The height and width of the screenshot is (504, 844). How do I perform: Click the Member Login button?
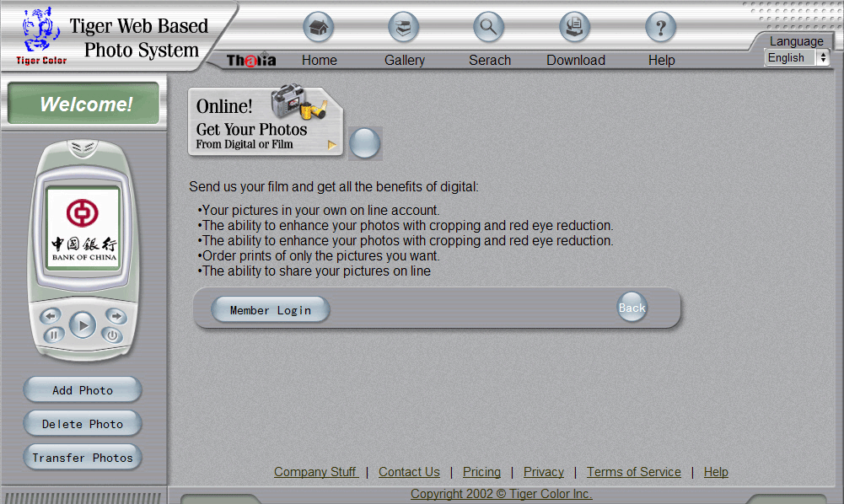[271, 310]
